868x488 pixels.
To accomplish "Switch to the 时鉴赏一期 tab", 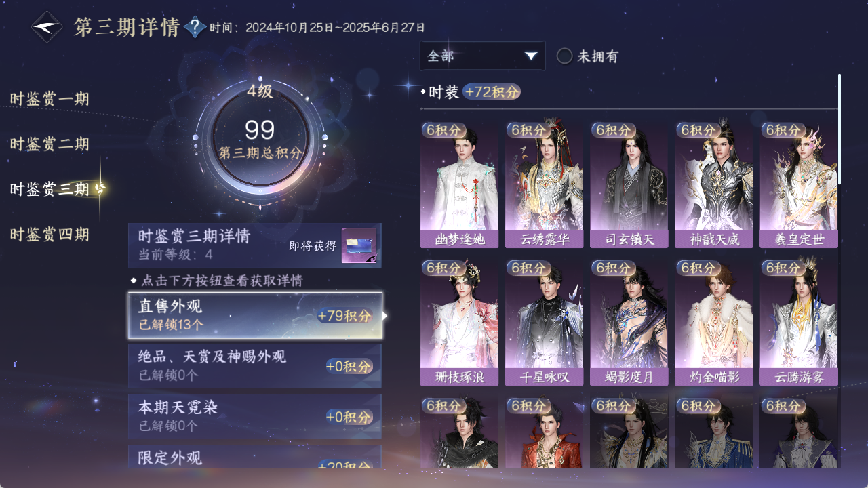I will tap(50, 99).
